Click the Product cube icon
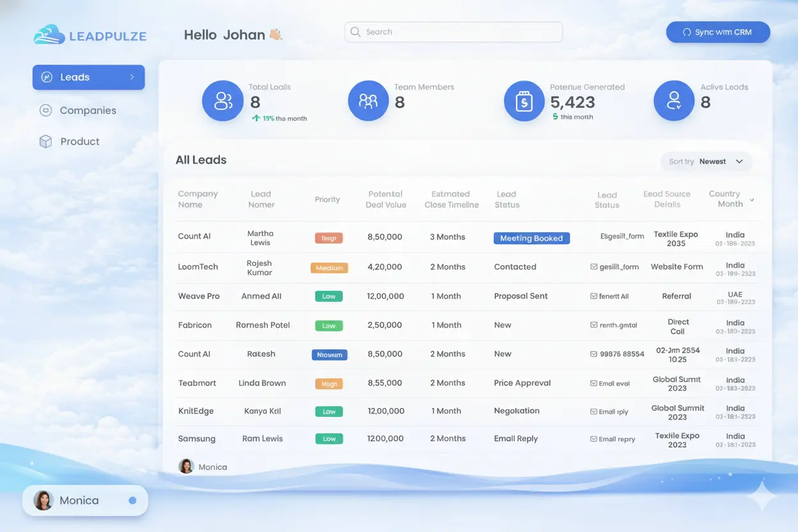The width and height of the screenshot is (798, 532). pyautogui.click(x=45, y=141)
